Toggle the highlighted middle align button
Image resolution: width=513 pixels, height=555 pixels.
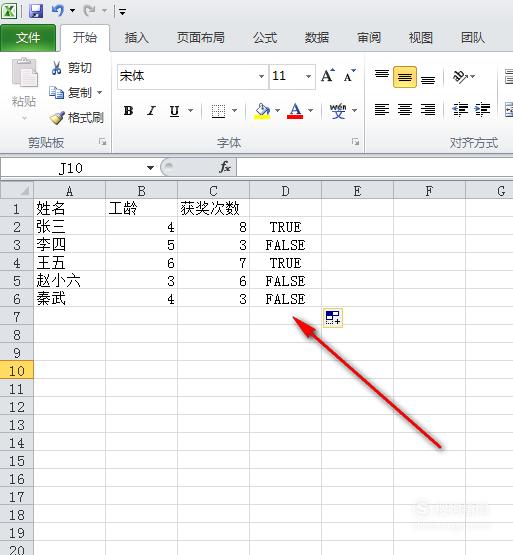pyautogui.click(x=405, y=76)
